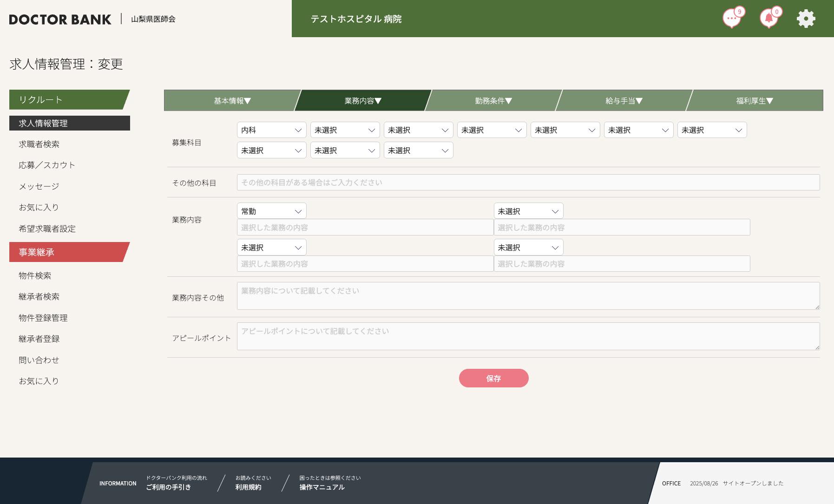This screenshot has width=834, height=504.
Task: Switch to the 勤務条件 tab
Action: 493,101
